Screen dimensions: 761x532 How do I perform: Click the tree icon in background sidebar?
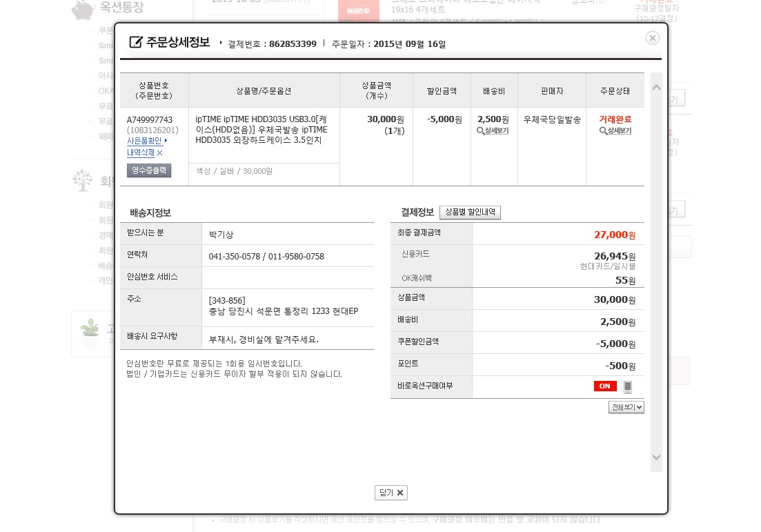(83, 180)
